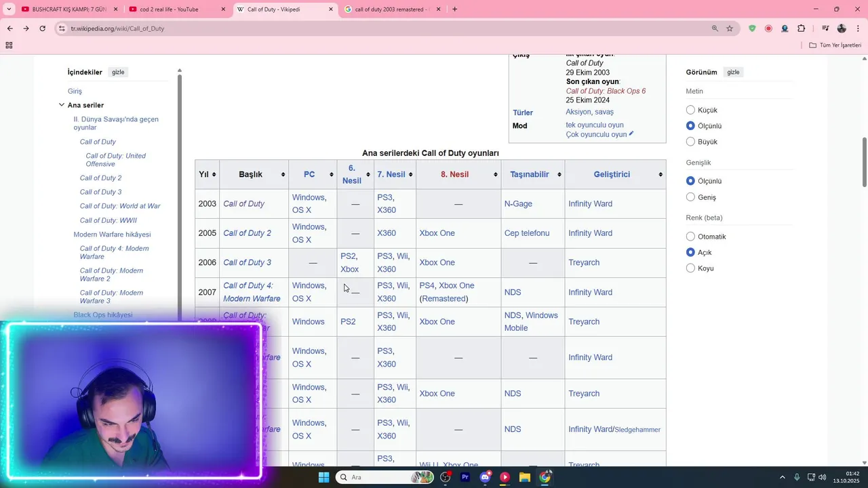Open the tab search dropdown arrow
The height and width of the screenshot is (488, 868).
point(9,9)
